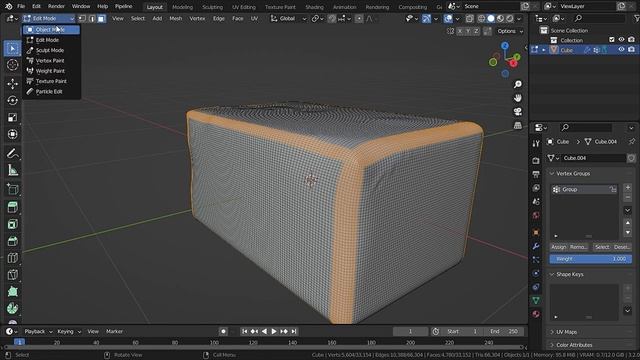Select the Loop Cut tool

pyautogui.click(x=12, y=258)
